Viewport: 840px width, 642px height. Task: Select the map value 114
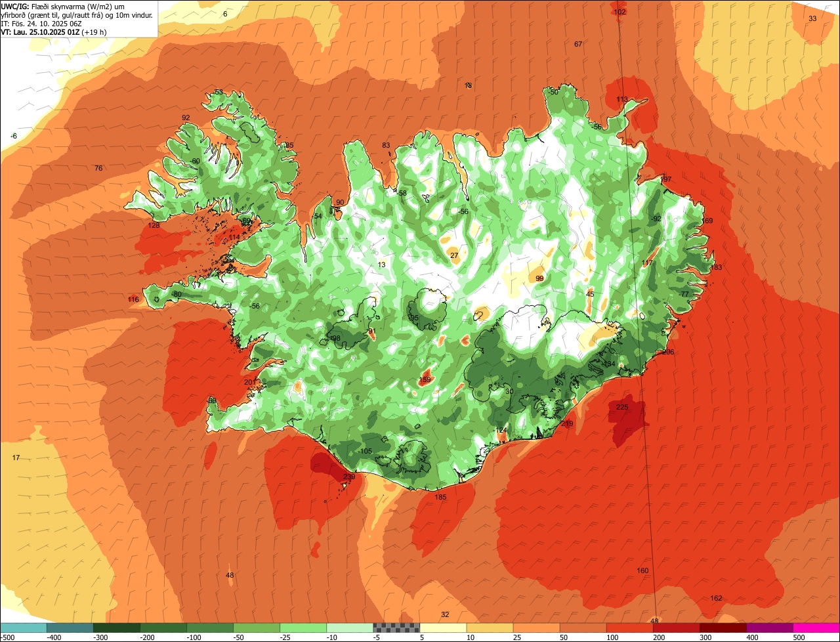point(234,237)
